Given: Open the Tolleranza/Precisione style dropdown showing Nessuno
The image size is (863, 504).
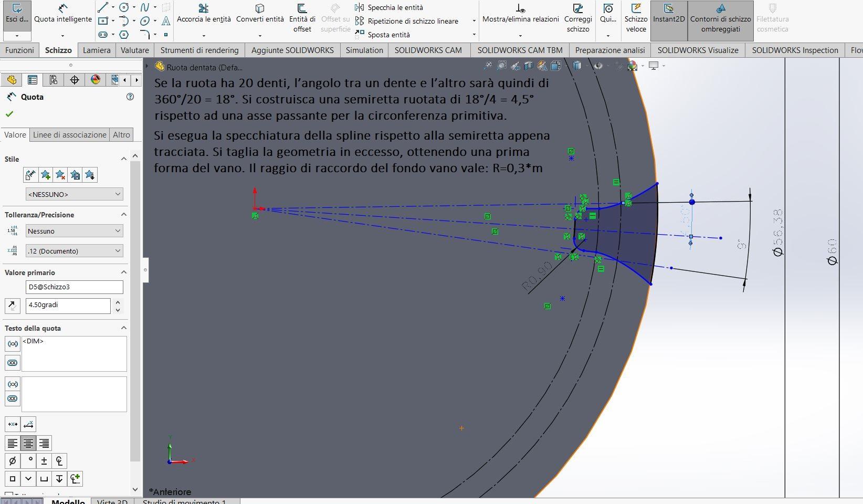Looking at the screenshot, I should 117,231.
